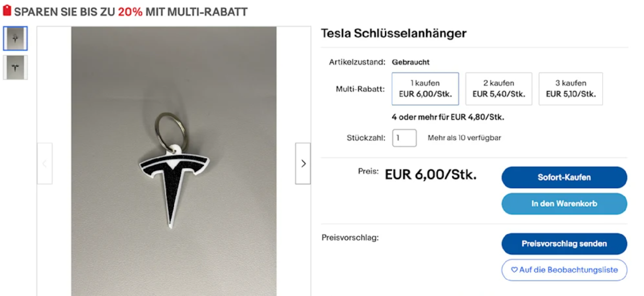Select the first keychain thumbnail

[x=15, y=39]
